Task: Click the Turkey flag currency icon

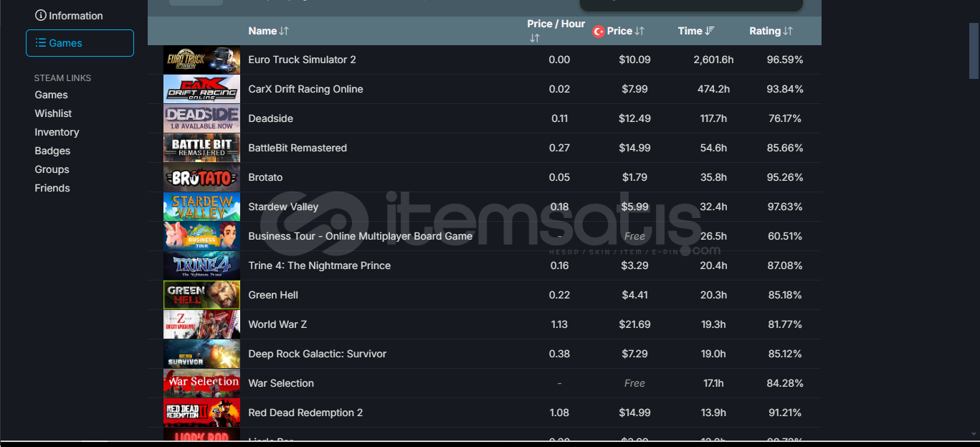Action: pos(599,32)
